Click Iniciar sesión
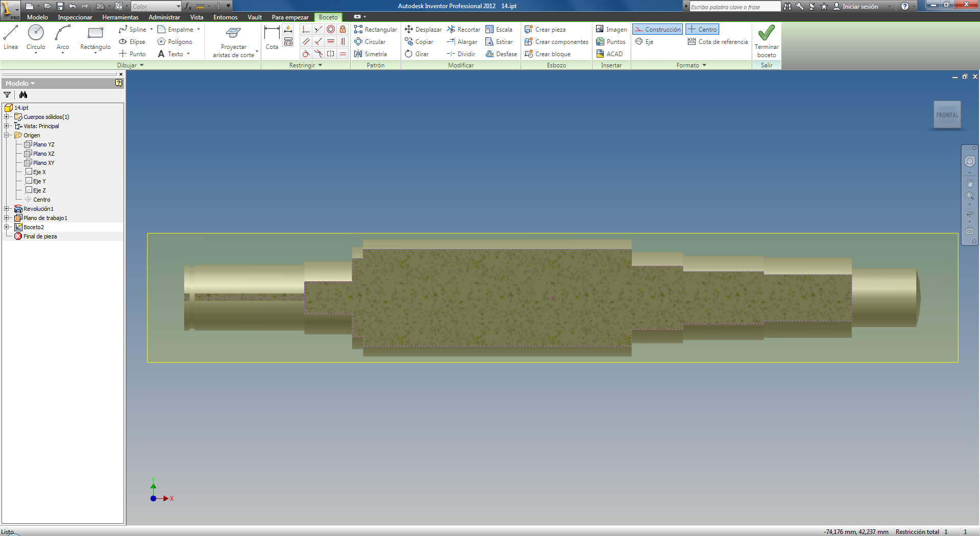The width and height of the screenshot is (980, 536). click(x=855, y=6)
